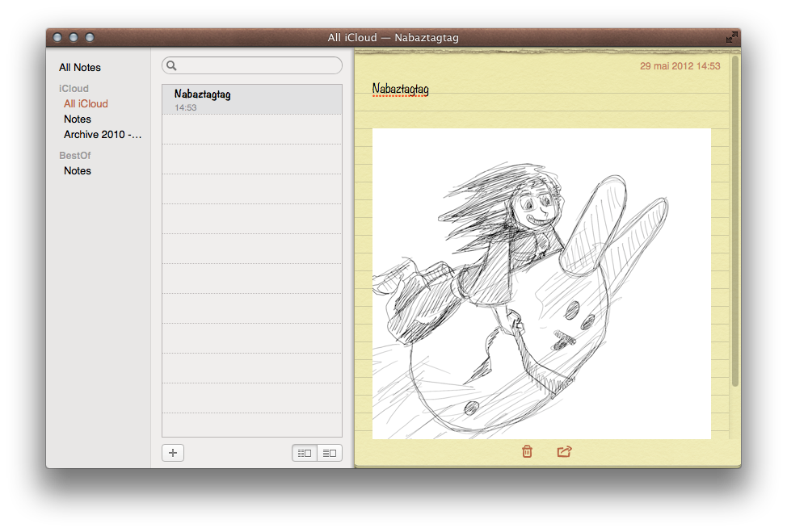The height and width of the screenshot is (532, 787).
Task: Open the Archive 2010 folder
Action: click(x=103, y=135)
